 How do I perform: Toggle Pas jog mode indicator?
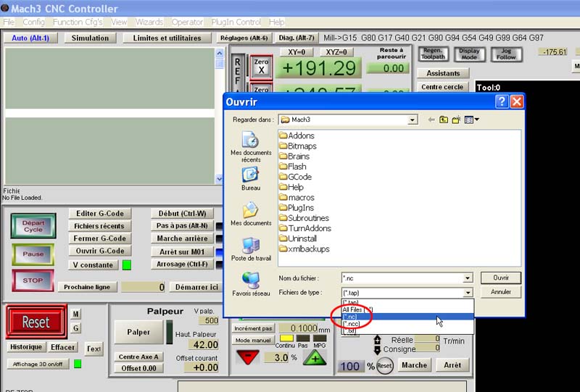tap(303, 338)
